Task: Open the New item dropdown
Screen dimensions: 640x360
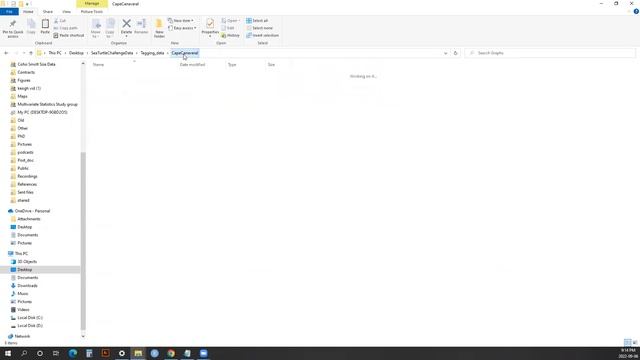Action: click(180, 20)
